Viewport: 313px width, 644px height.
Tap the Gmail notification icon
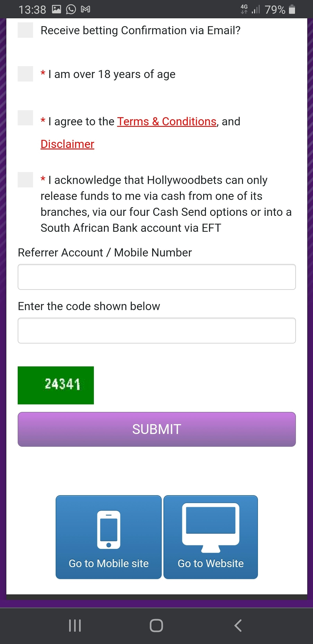(85, 10)
